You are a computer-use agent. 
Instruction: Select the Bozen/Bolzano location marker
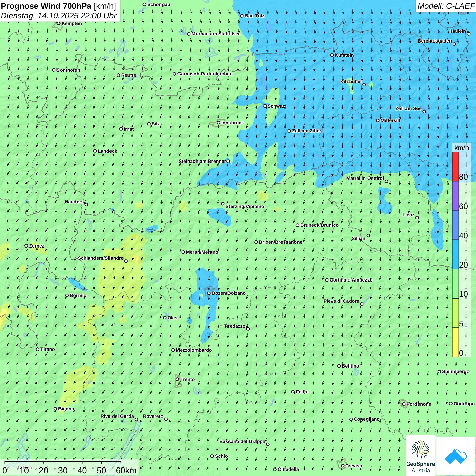coord(209,293)
